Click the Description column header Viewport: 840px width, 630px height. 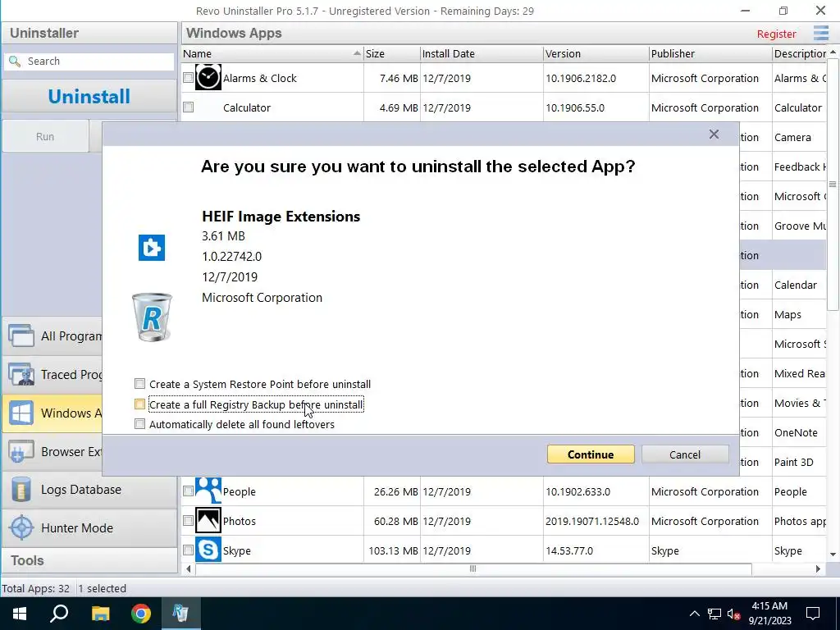tap(800, 53)
